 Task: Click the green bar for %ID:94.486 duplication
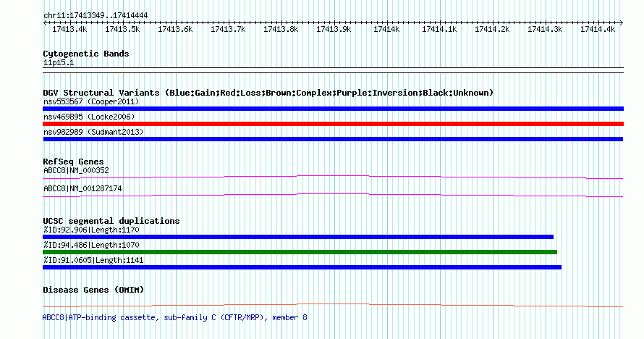tap(300, 252)
